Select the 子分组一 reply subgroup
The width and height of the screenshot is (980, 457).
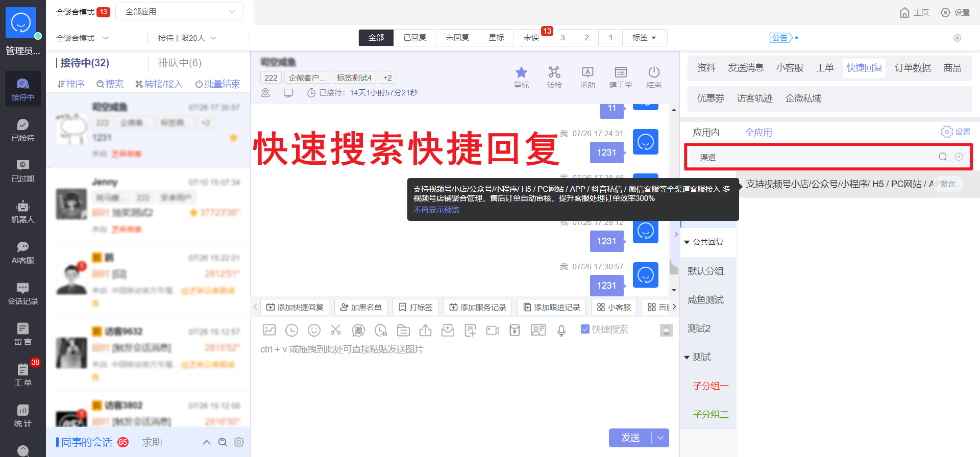coord(708,386)
